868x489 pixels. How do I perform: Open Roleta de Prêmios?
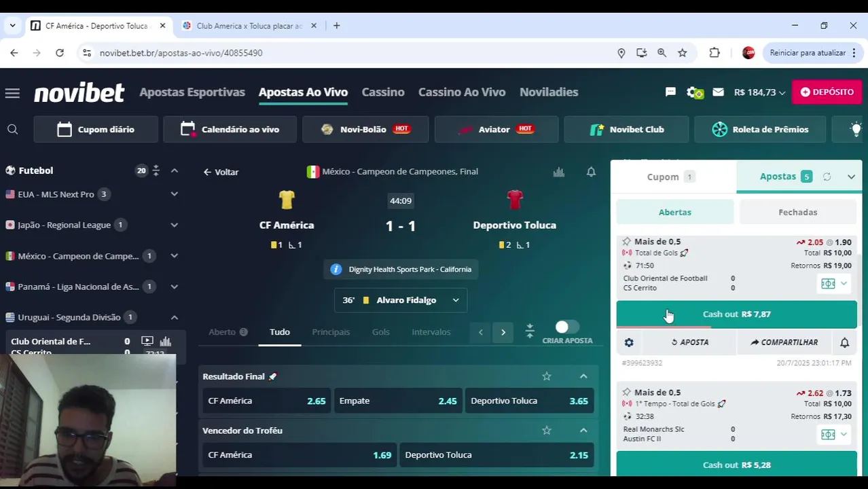(760, 129)
